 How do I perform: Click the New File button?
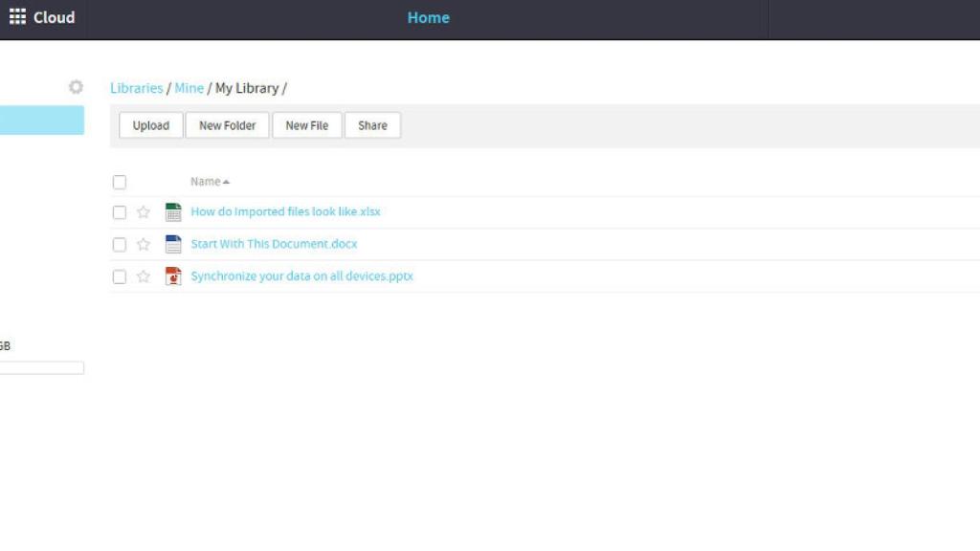[306, 125]
